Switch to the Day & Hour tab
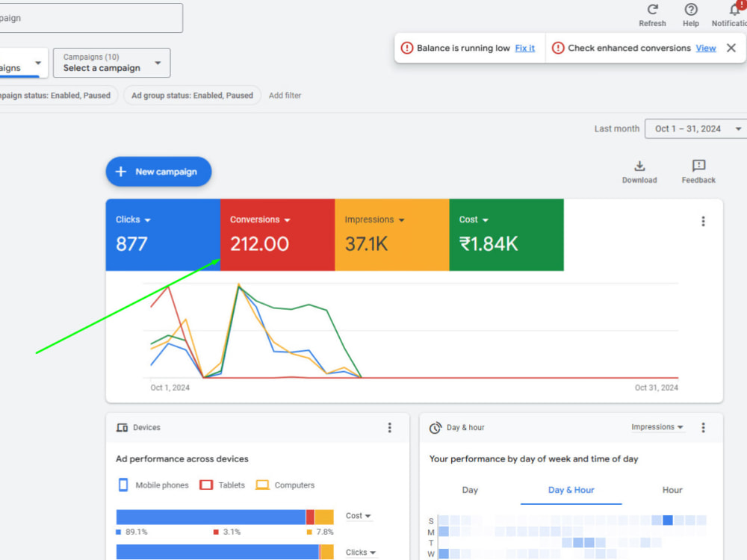The image size is (747, 560). [571, 490]
